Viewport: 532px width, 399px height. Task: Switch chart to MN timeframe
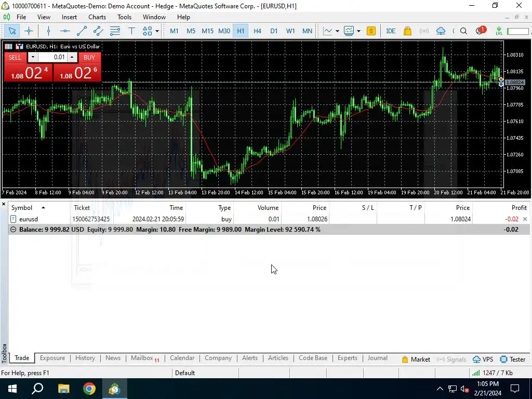tap(307, 31)
